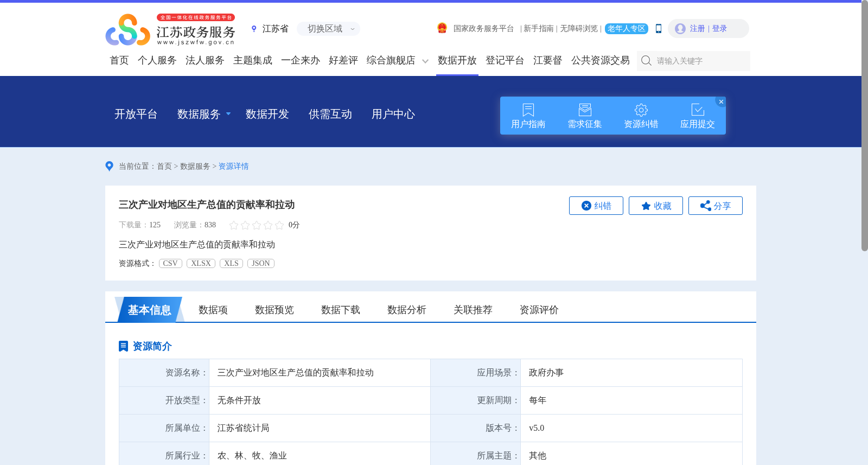Switch to the 数据预览 tab
The image size is (868, 465).
click(275, 310)
